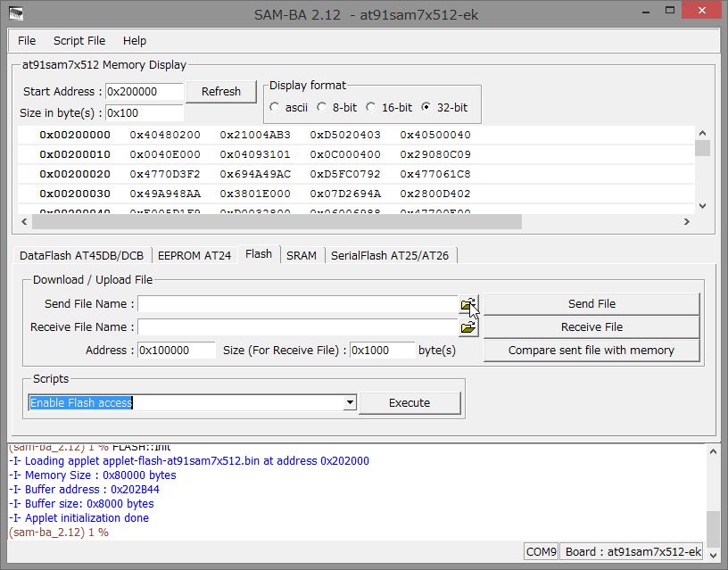The height and width of the screenshot is (570, 728).
Task: Click memory address 0x00200000 row label
Action: pyautogui.click(x=75, y=135)
